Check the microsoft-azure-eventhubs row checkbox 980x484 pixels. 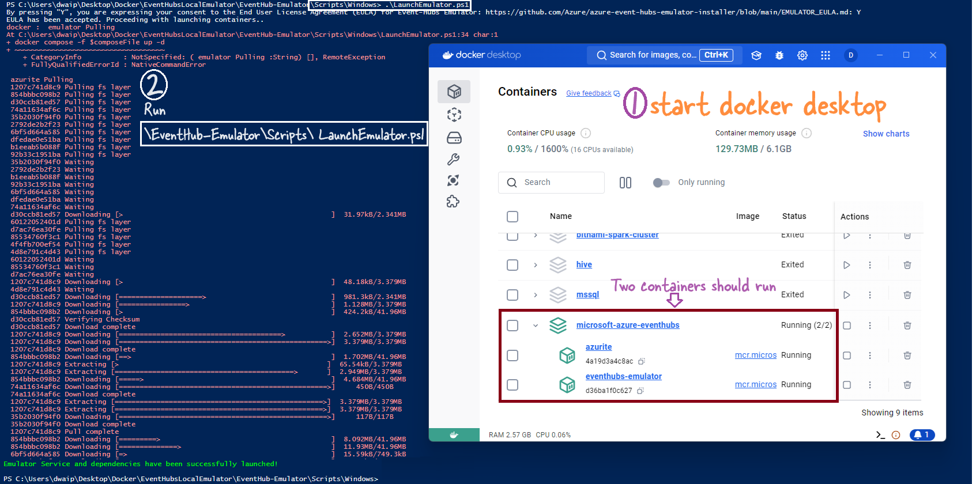(512, 326)
